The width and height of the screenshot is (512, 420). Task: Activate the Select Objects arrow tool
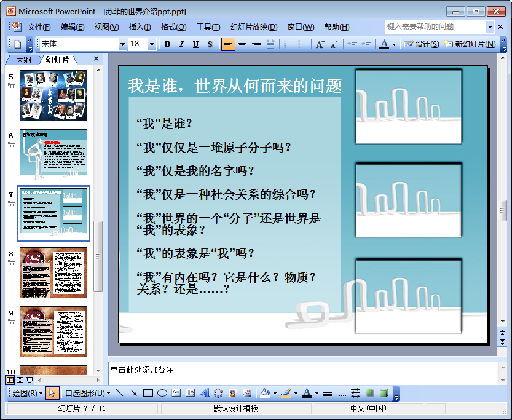tap(52, 393)
